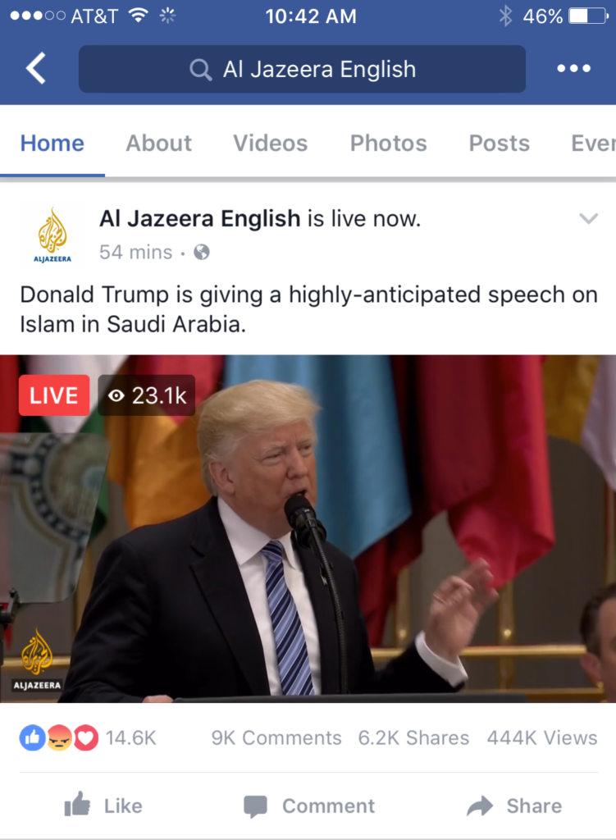616x840 pixels.
Task: Go to the Posts tab
Action: pyautogui.click(x=500, y=143)
